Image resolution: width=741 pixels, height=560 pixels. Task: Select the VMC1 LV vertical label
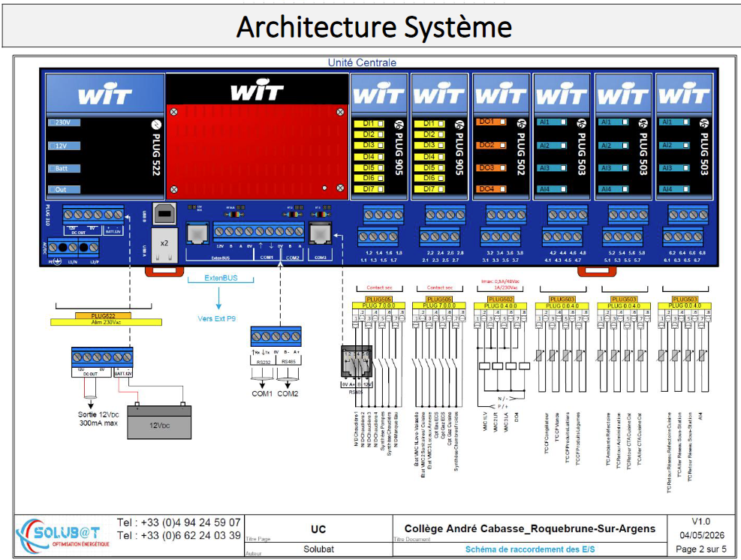point(485,422)
